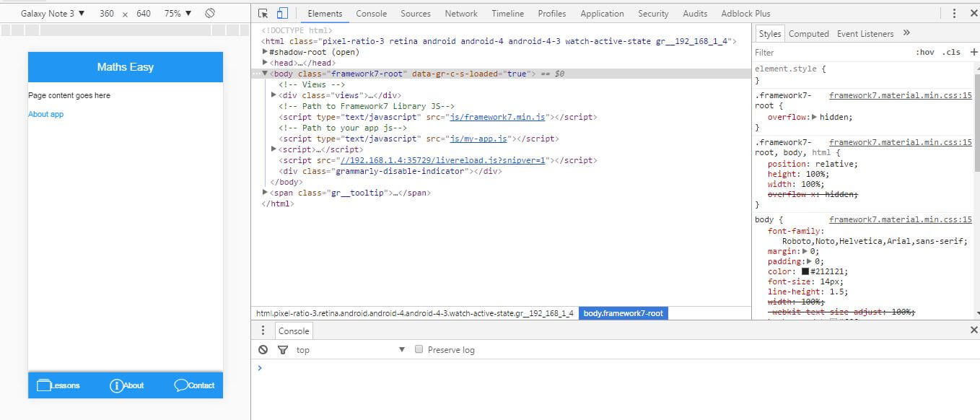Add new style rule plus icon
The width and height of the screenshot is (980, 420).
click(974, 52)
